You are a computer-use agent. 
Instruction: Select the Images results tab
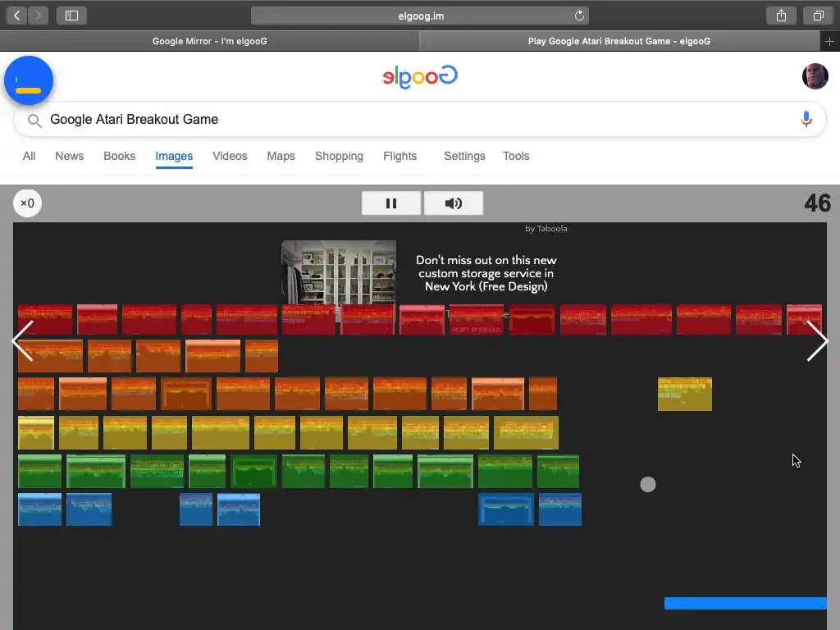tap(174, 156)
